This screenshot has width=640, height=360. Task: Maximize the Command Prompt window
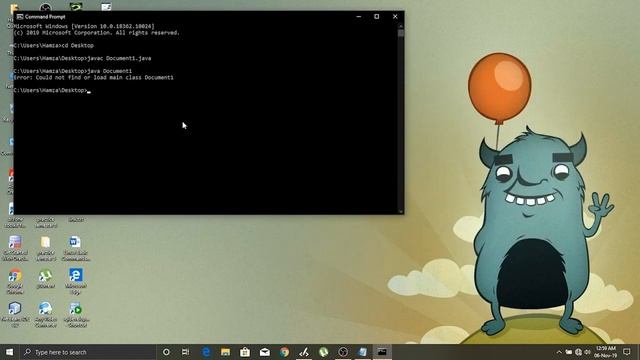pyautogui.click(x=377, y=17)
